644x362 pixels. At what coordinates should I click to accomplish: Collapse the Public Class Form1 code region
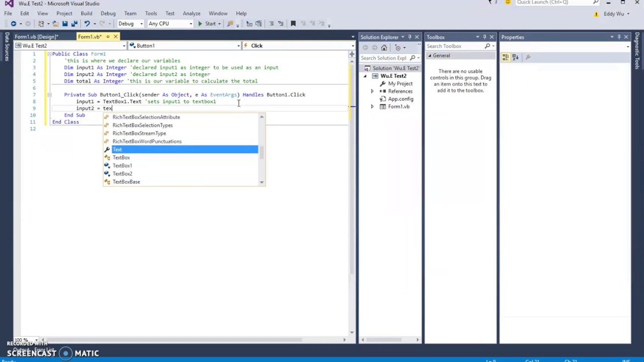49,54
